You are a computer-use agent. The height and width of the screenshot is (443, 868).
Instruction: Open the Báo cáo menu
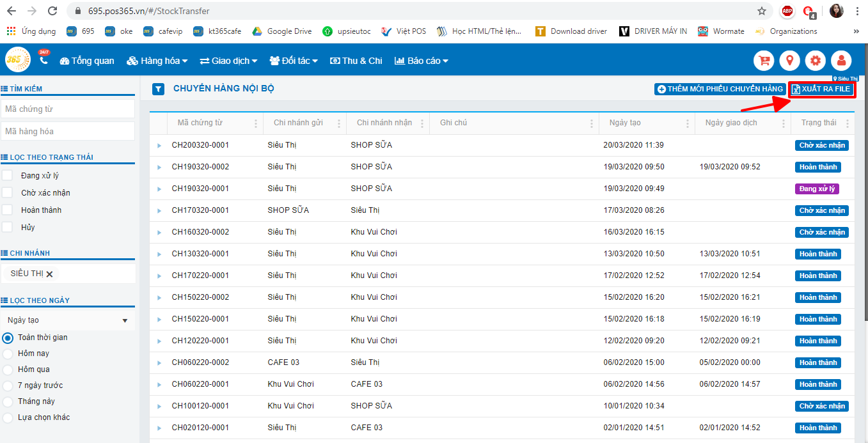pos(422,61)
